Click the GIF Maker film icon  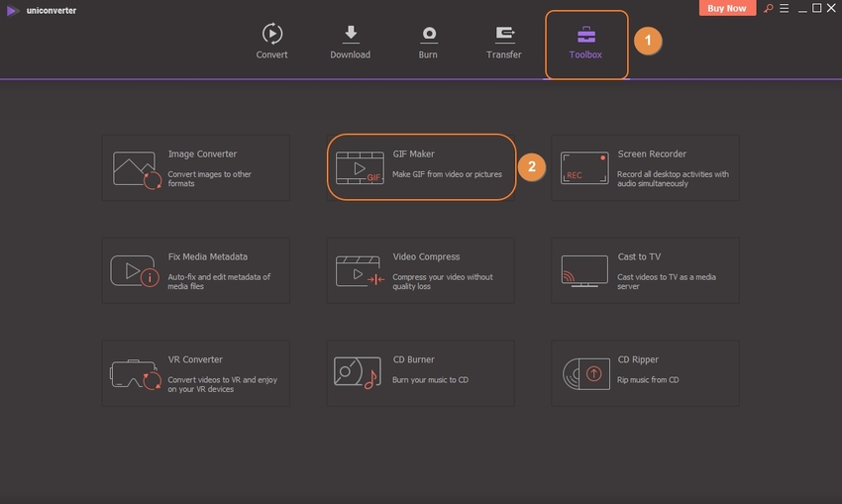[360, 168]
